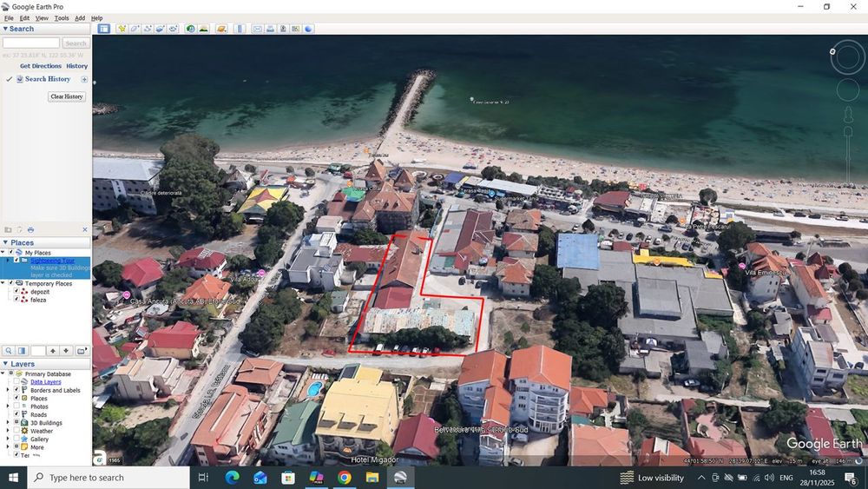Close the search results with the X icon
This screenshot has width=868, height=489.
coord(85,230)
